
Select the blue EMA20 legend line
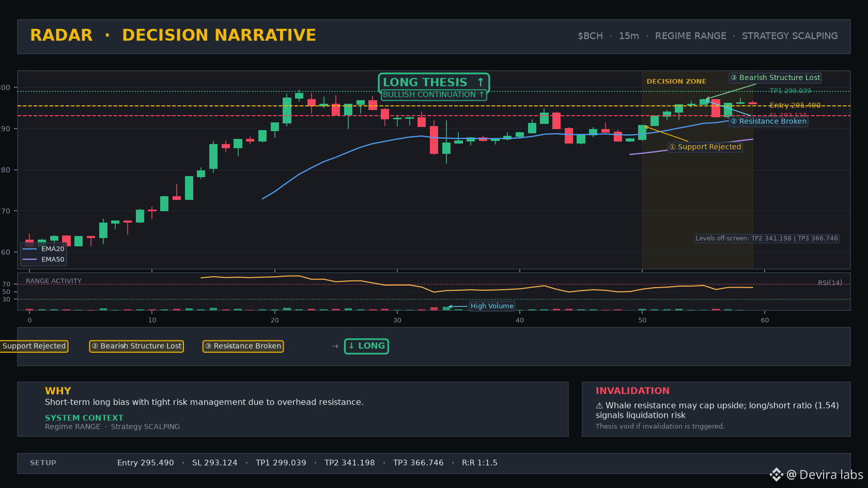pos(30,249)
